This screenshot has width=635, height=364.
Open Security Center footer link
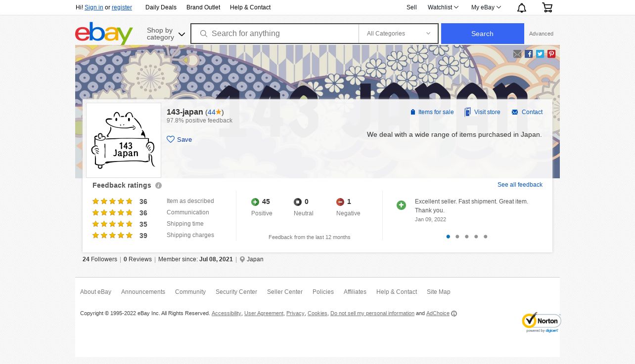coord(236,292)
